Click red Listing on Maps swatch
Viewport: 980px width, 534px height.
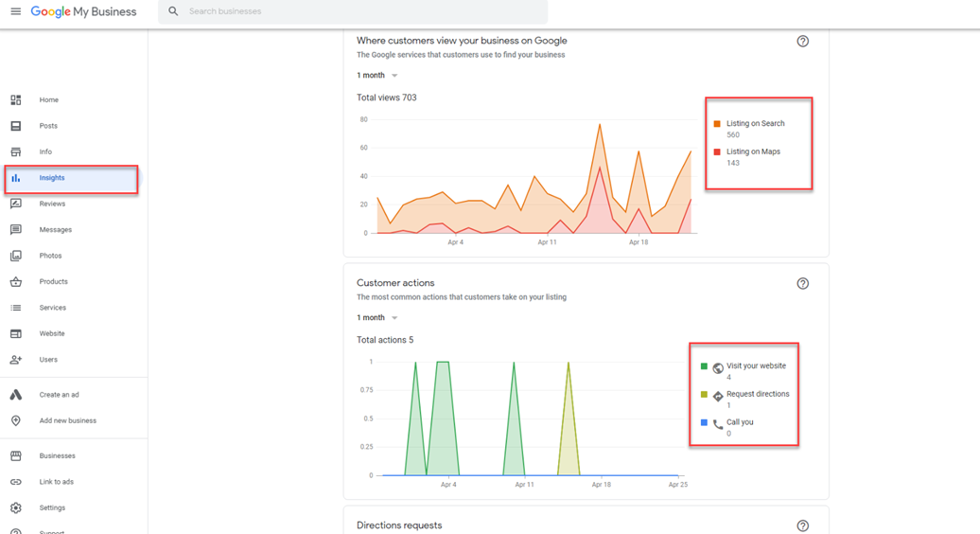[717, 151]
